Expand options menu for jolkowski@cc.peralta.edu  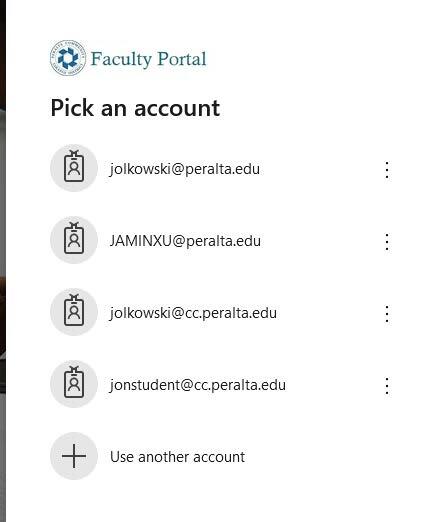coord(387,314)
